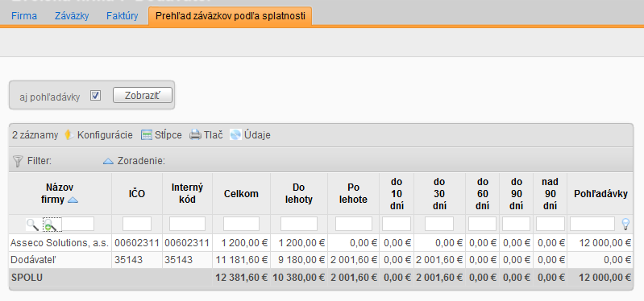This screenshot has width=644, height=301.
Task: Click the 2 záznamy record count
Action: point(35,134)
